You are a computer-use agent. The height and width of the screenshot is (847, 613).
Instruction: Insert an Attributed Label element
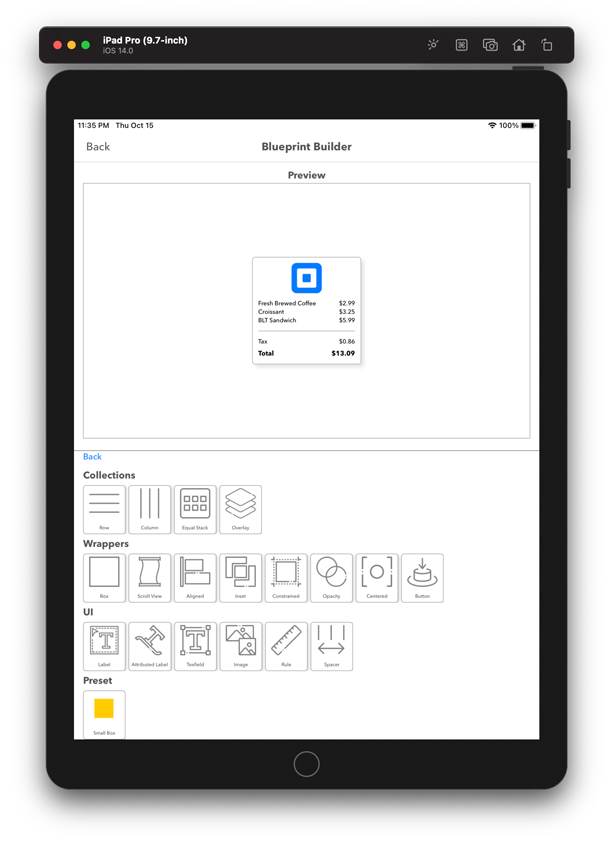(150, 647)
